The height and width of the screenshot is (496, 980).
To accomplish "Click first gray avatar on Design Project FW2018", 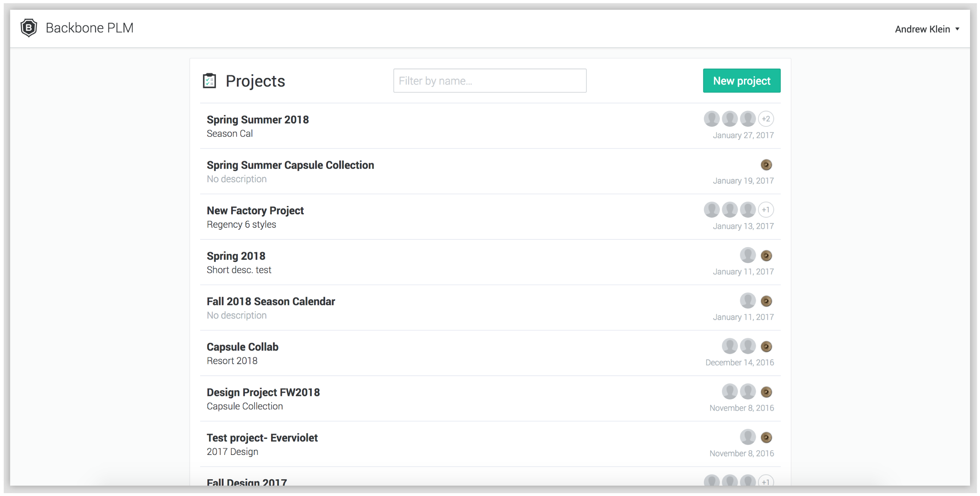I will tap(729, 392).
